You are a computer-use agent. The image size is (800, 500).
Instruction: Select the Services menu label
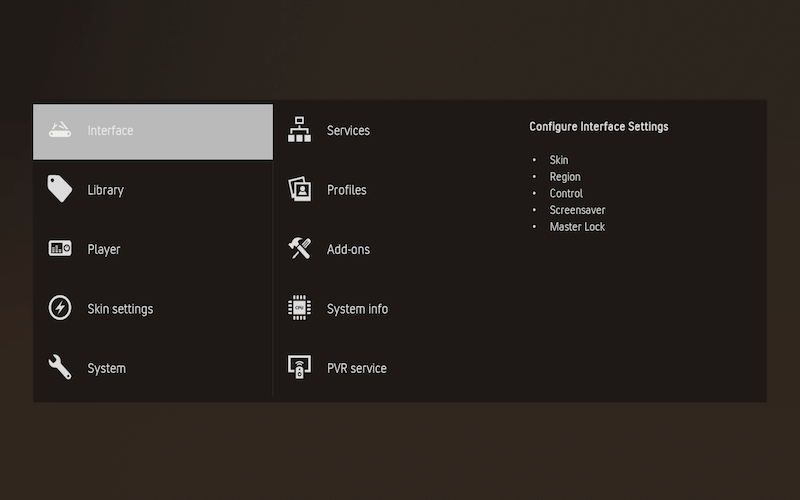click(348, 130)
